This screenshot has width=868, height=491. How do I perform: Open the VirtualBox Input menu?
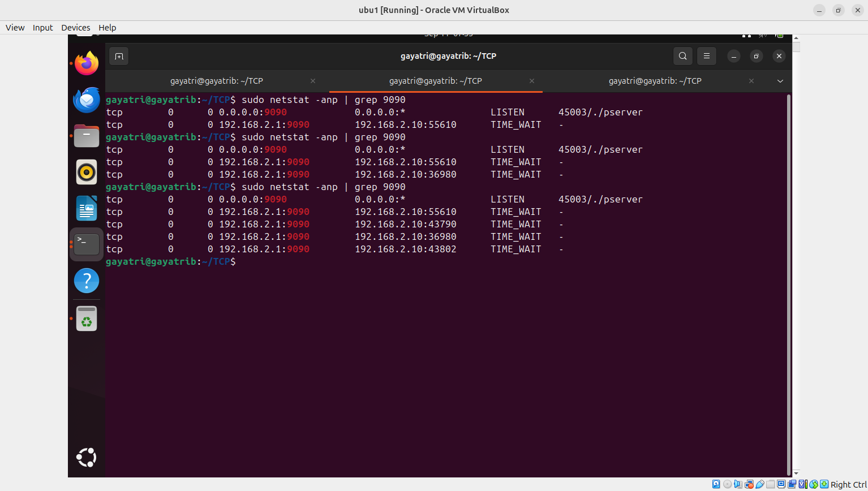click(x=42, y=28)
